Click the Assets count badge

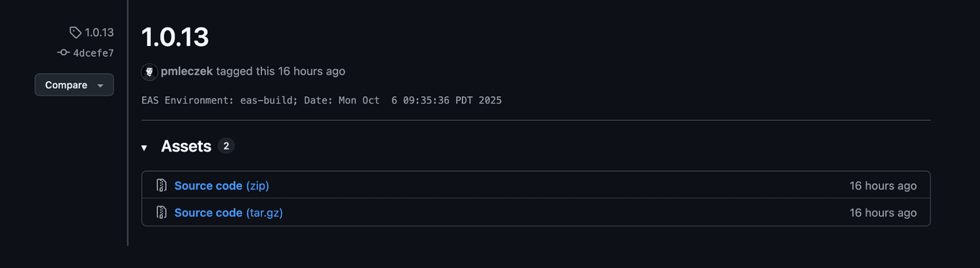226,146
